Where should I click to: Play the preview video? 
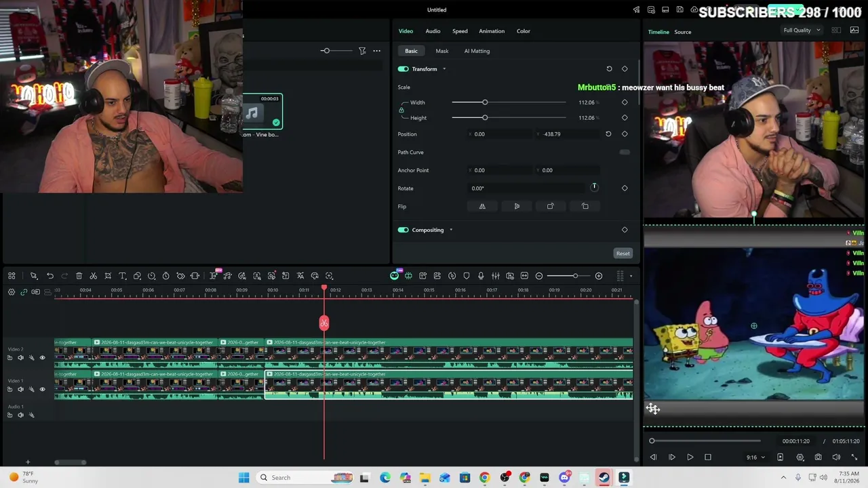(690, 457)
